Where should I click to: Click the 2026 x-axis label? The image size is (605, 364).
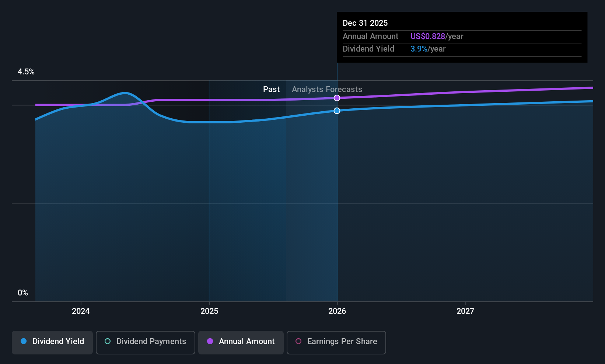[337, 311]
